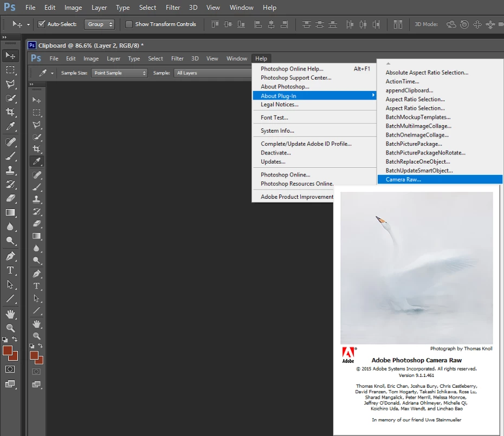Image resolution: width=504 pixels, height=436 pixels.
Task: Change screen mode in the outermost Tools panel
Action: (x=10, y=384)
